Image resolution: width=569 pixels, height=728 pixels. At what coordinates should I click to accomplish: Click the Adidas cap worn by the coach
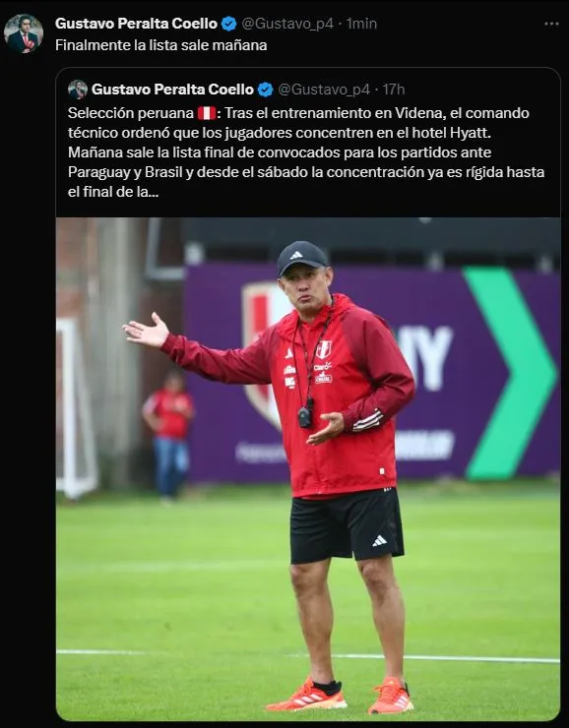(x=302, y=258)
